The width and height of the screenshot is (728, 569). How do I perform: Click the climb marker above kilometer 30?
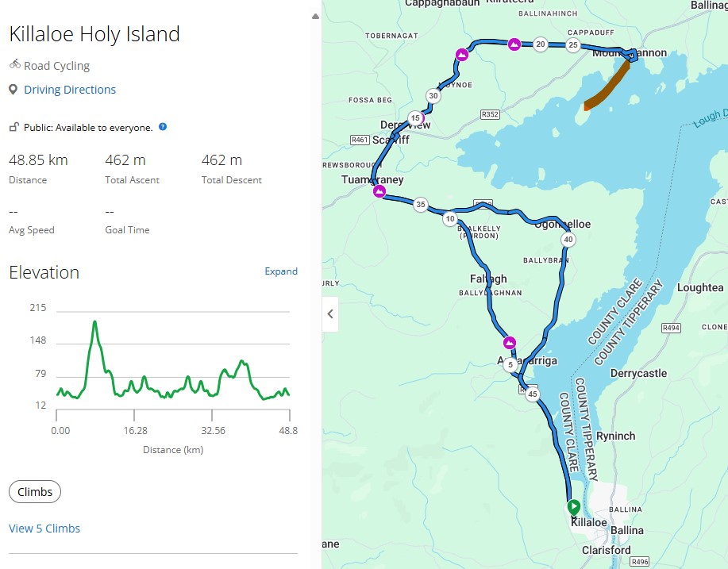click(x=461, y=54)
